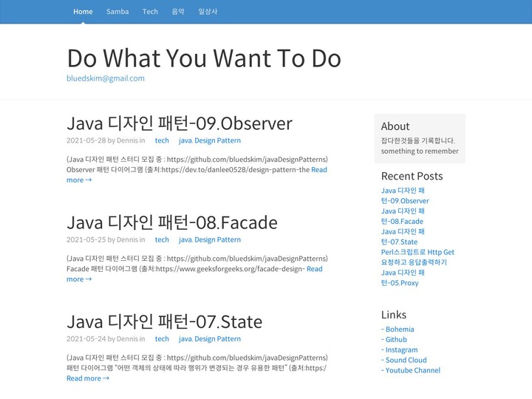Open post title Java 디자인 패턴-08.Facade
The height and width of the screenshot is (399, 532).
[x=172, y=222]
